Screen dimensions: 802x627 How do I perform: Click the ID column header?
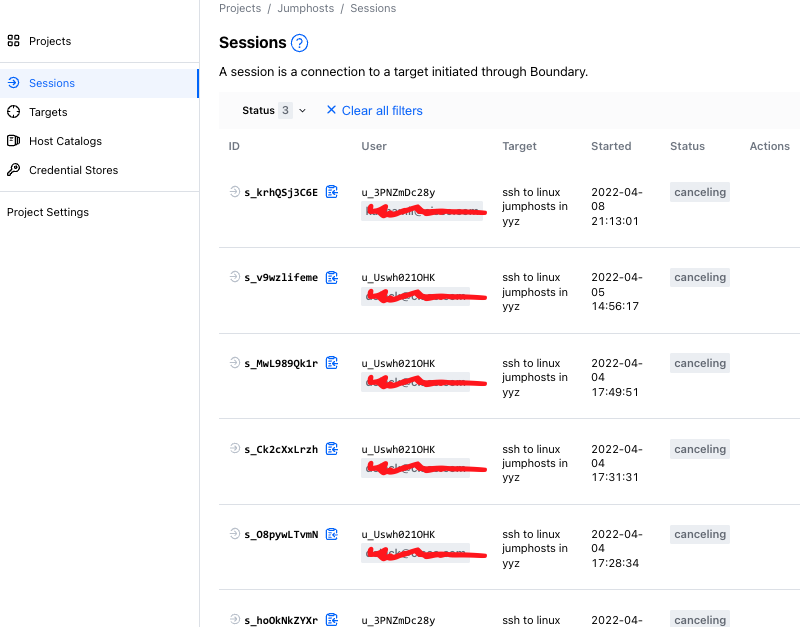(233, 146)
